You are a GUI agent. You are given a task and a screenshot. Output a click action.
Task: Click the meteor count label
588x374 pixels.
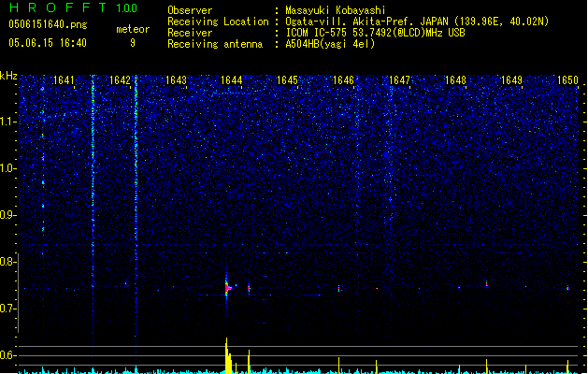tap(133, 29)
